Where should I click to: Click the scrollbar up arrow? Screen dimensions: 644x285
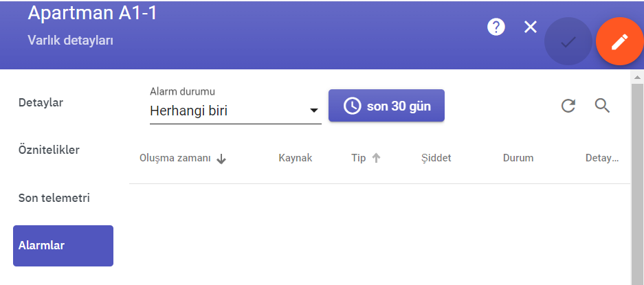[x=637, y=77]
